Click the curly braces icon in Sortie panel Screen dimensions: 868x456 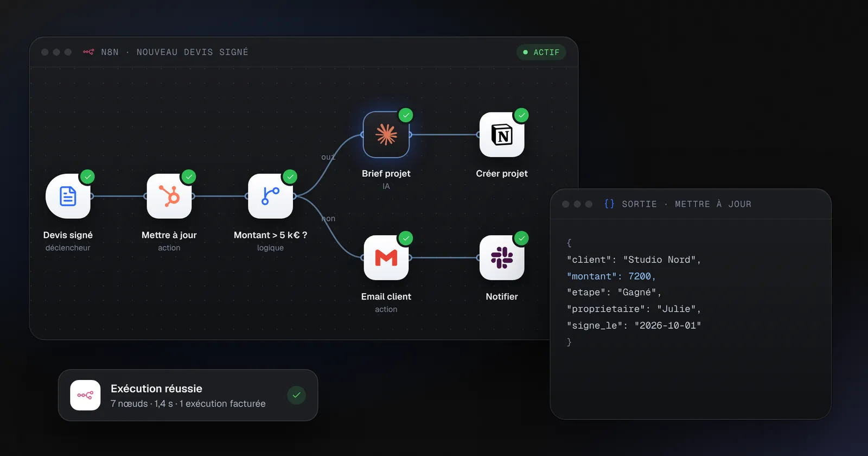click(x=609, y=204)
